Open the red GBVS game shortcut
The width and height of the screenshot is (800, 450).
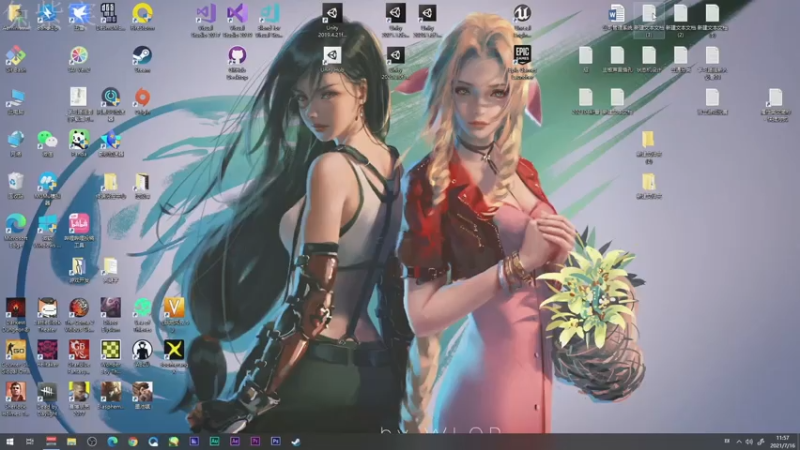pyautogui.click(x=79, y=357)
